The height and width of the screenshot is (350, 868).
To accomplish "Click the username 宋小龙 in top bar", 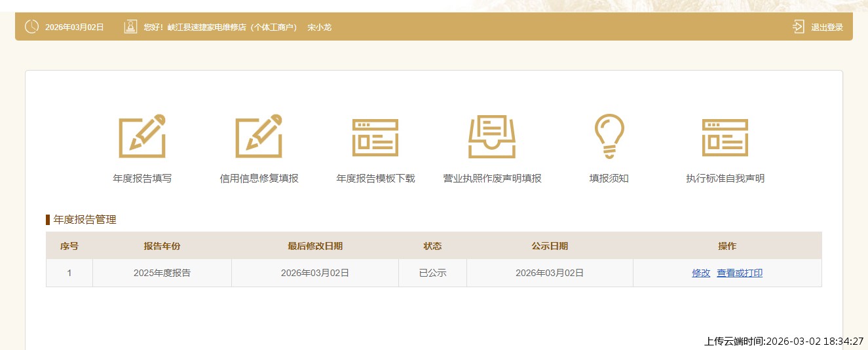I will (x=320, y=27).
